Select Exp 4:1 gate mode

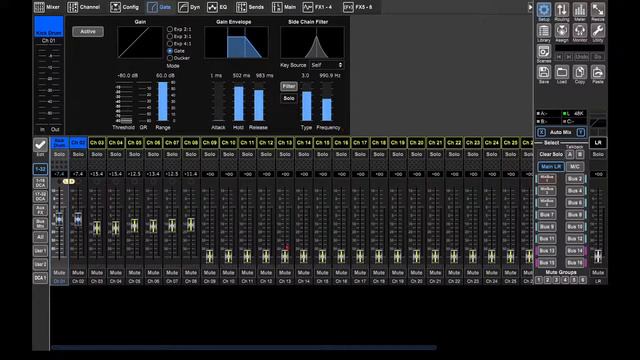[x=170, y=43]
